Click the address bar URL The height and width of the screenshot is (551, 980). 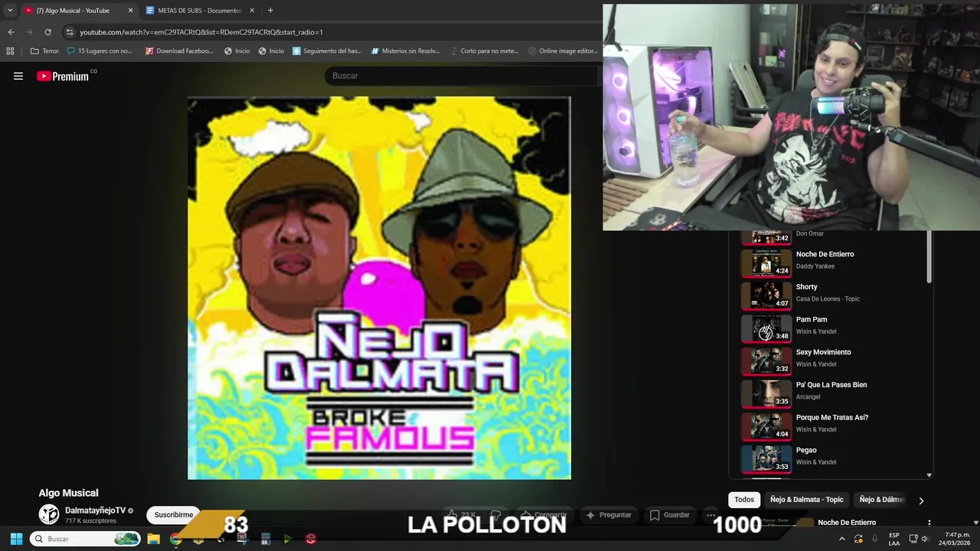pos(201,32)
